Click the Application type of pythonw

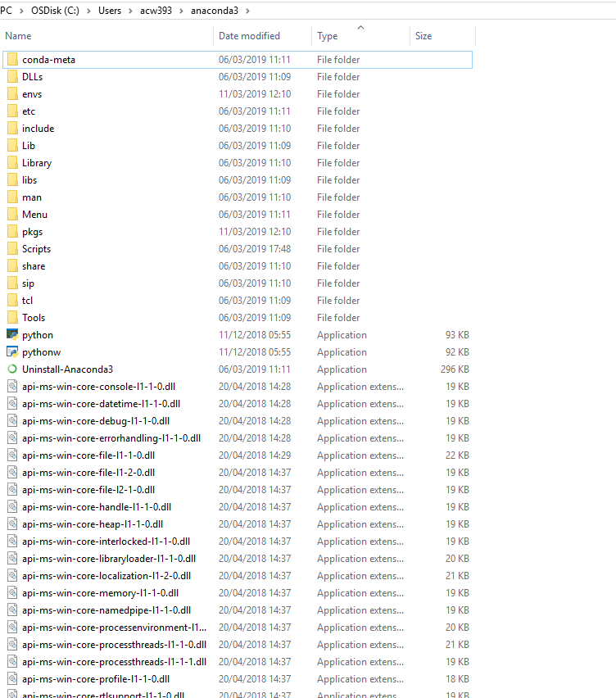(x=342, y=352)
